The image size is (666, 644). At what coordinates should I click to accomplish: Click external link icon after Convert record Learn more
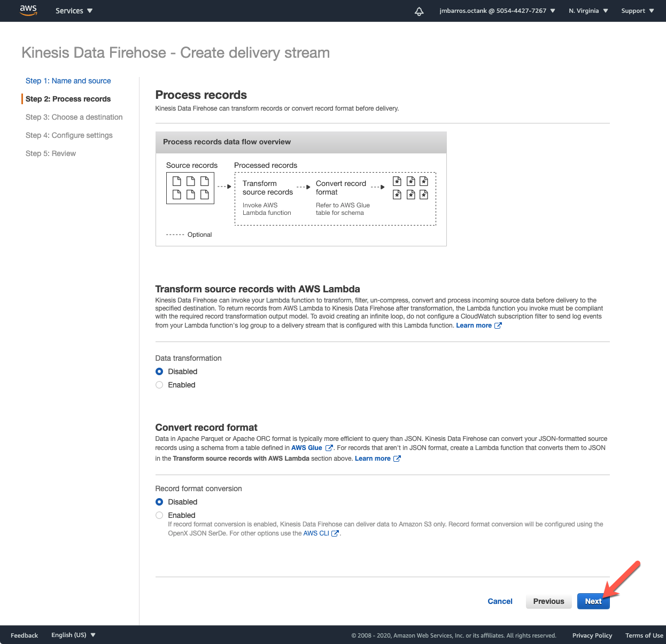(397, 459)
